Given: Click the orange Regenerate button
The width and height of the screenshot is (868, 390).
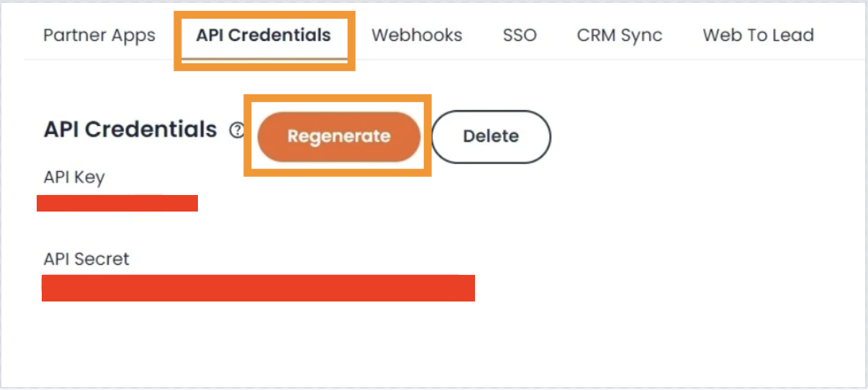Looking at the screenshot, I should tap(339, 136).
